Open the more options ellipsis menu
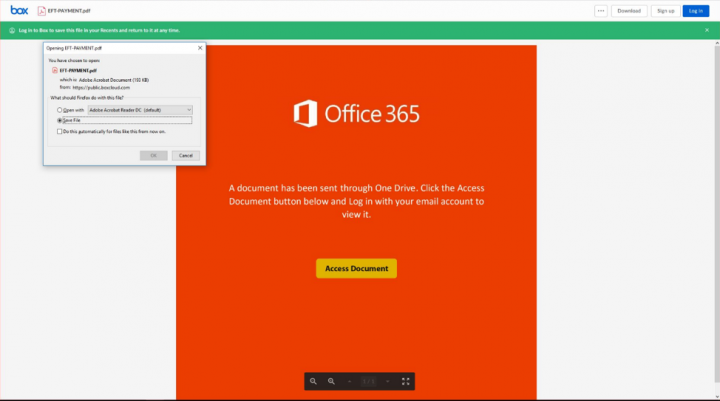 point(601,11)
